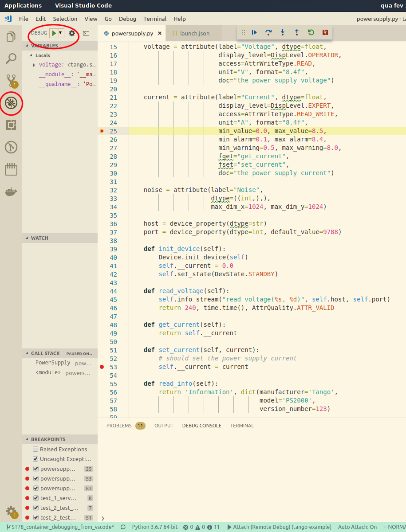Click the __module__ variable row
Viewport: 406px width, 532px height.
60,74
